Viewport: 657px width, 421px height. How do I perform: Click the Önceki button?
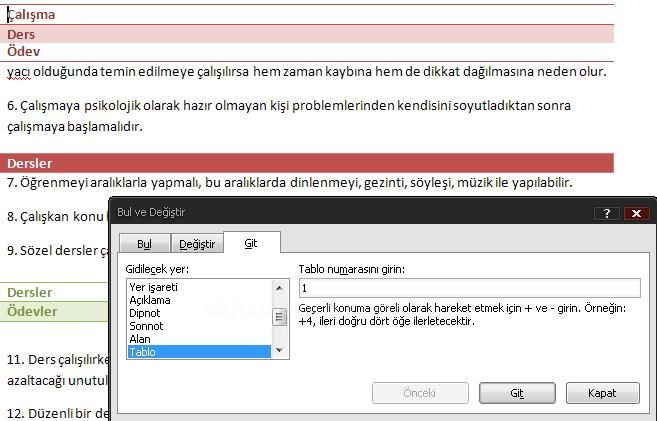[420, 393]
